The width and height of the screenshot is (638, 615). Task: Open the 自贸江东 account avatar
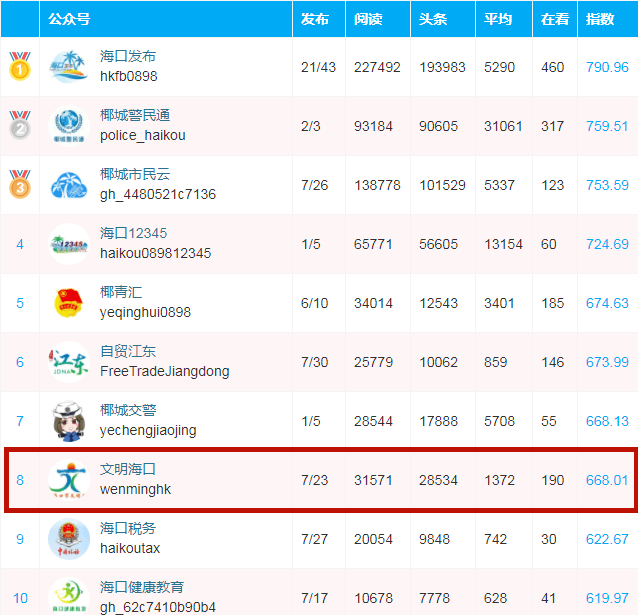tap(68, 362)
